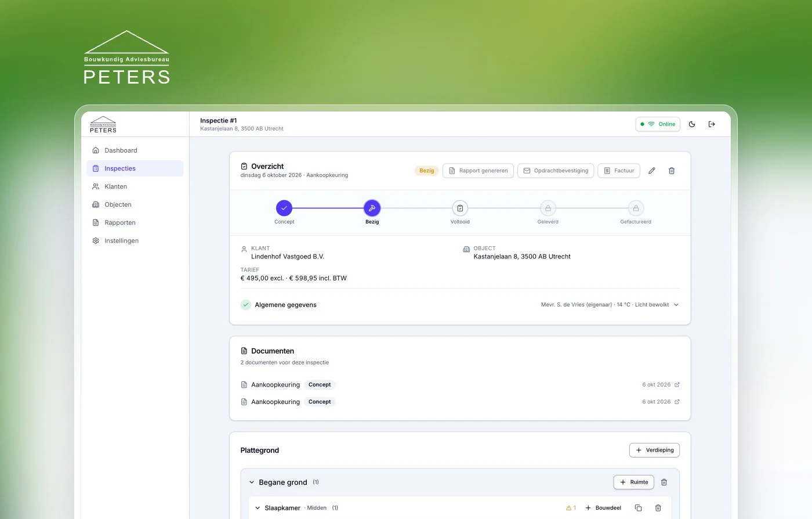812x519 pixels.
Task: Click Rapport genereren button
Action: point(478,171)
